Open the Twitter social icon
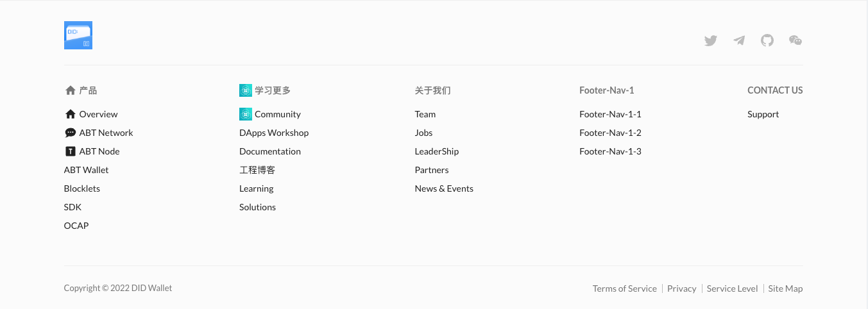This screenshot has height=309, width=868. coord(711,40)
